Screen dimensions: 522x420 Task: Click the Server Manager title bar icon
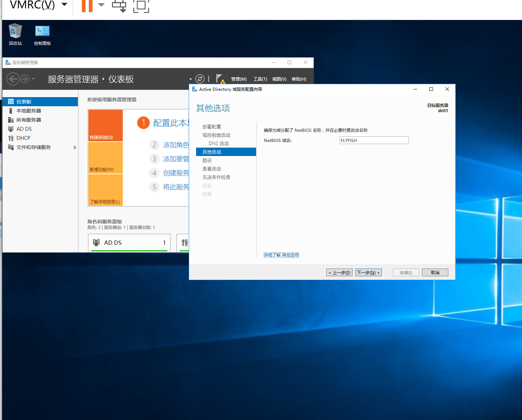coord(8,62)
